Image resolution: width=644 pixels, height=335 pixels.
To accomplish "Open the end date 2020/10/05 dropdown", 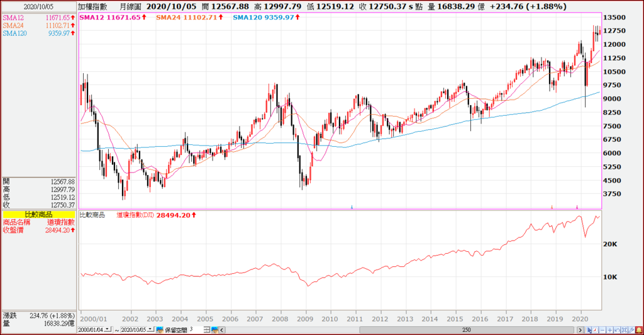I will tap(151, 330).
